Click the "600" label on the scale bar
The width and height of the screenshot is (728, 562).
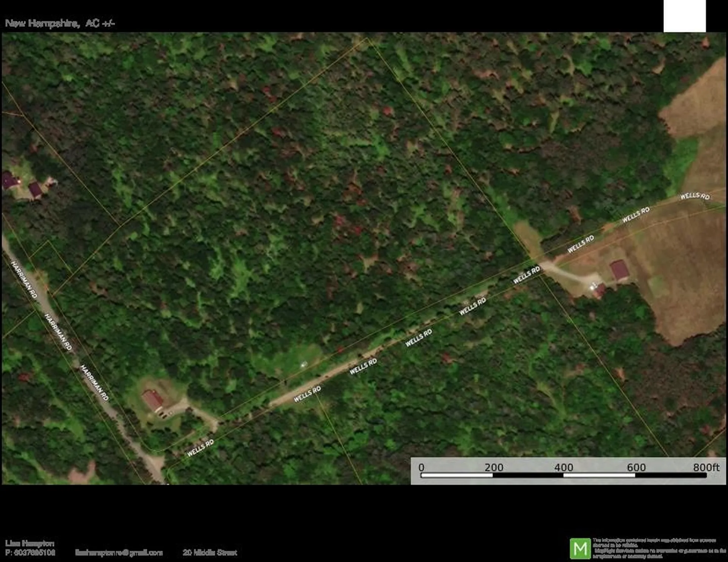pyautogui.click(x=636, y=467)
